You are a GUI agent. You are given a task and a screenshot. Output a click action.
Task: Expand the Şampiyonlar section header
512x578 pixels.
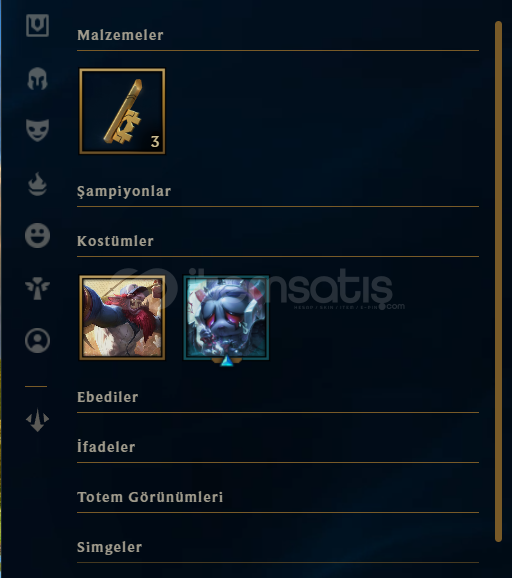pyautogui.click(x=124, y=191)
